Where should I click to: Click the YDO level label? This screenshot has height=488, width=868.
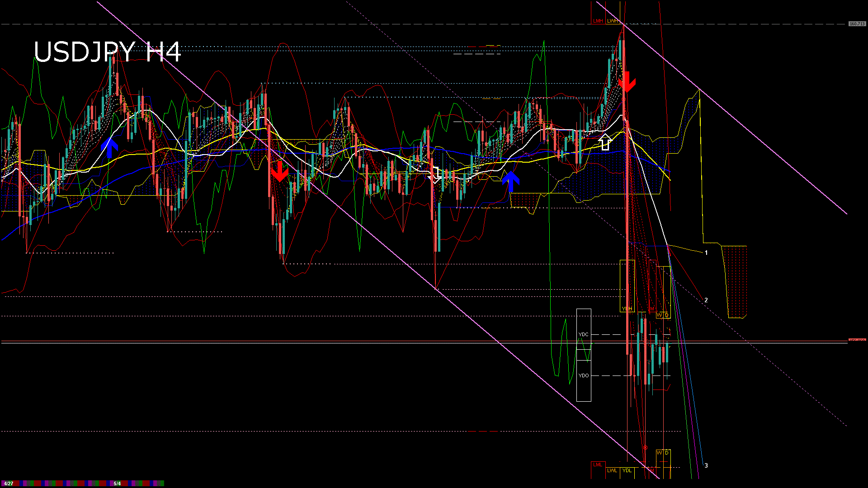584,375
